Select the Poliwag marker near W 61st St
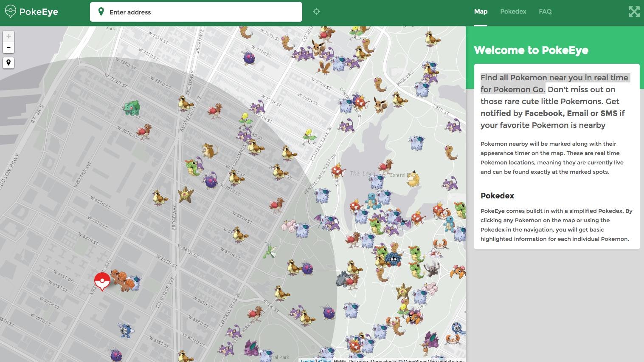 click(x=126, y=330)
